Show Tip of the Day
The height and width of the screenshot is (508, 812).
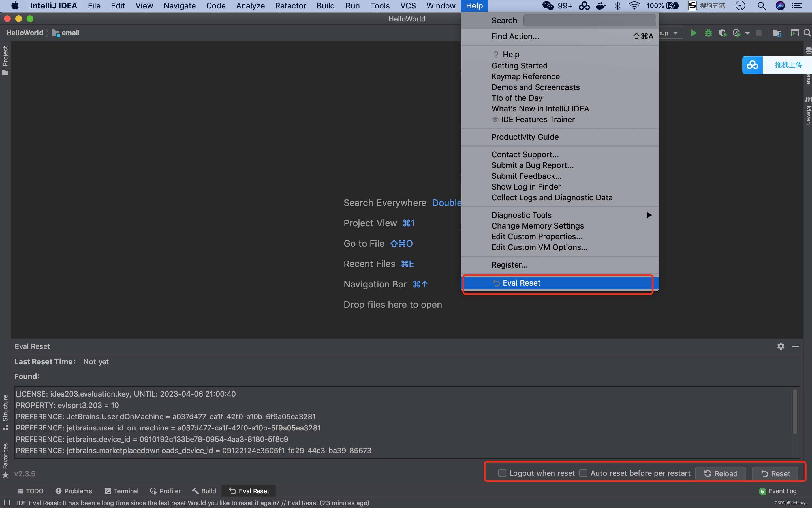coord(560,98)
